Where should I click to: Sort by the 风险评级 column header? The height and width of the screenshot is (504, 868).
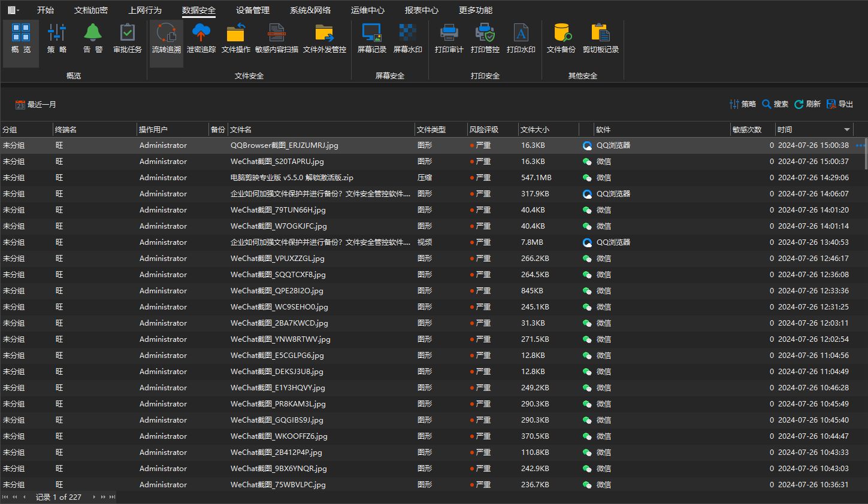(x=492, y=129)
